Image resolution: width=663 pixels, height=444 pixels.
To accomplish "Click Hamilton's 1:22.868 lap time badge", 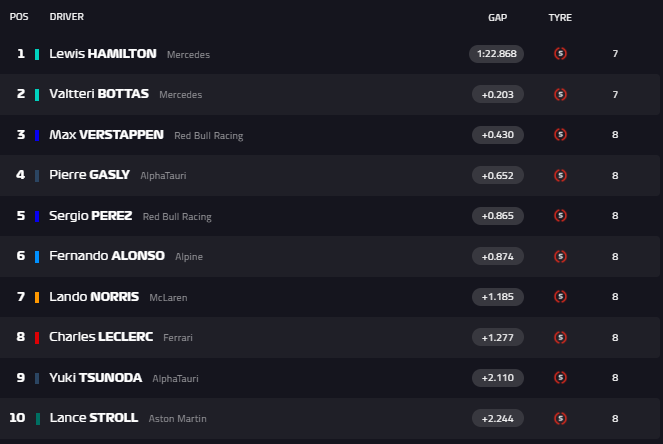I will (497, 54).
